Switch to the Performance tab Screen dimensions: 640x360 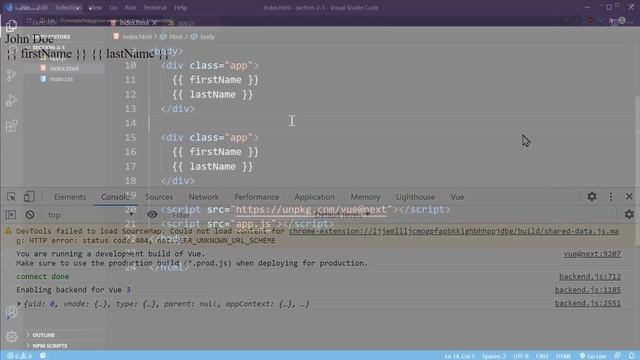coord(257,197)
